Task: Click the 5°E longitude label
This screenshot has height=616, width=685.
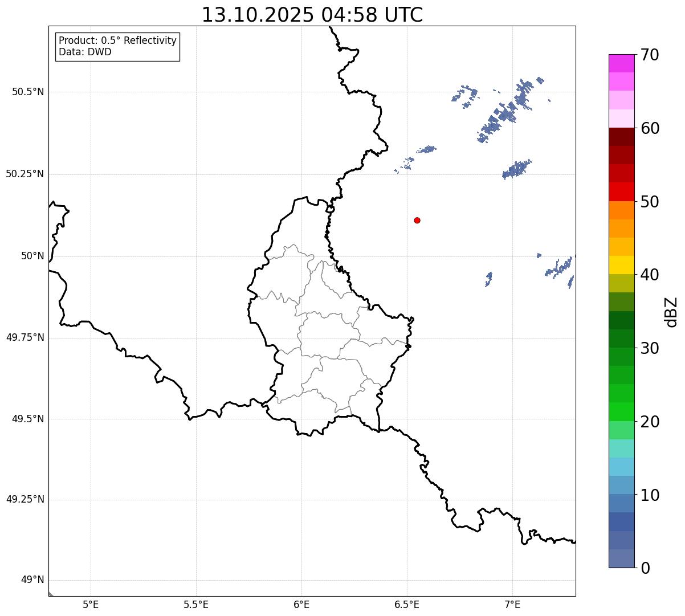Action: pos(91,604)
